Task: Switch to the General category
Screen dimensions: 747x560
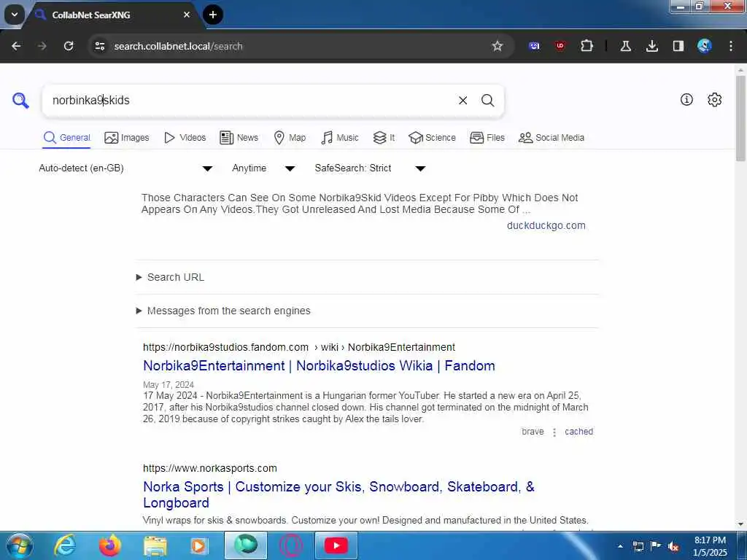Action: tap(66, 138)
